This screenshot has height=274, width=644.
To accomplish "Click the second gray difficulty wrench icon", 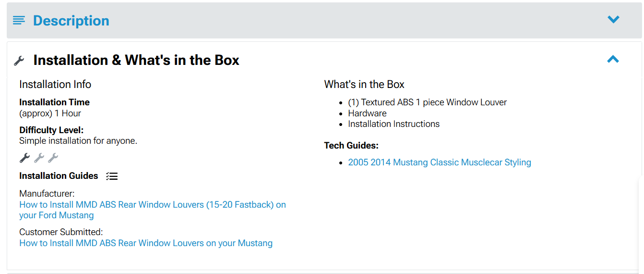I will [39, 158].
